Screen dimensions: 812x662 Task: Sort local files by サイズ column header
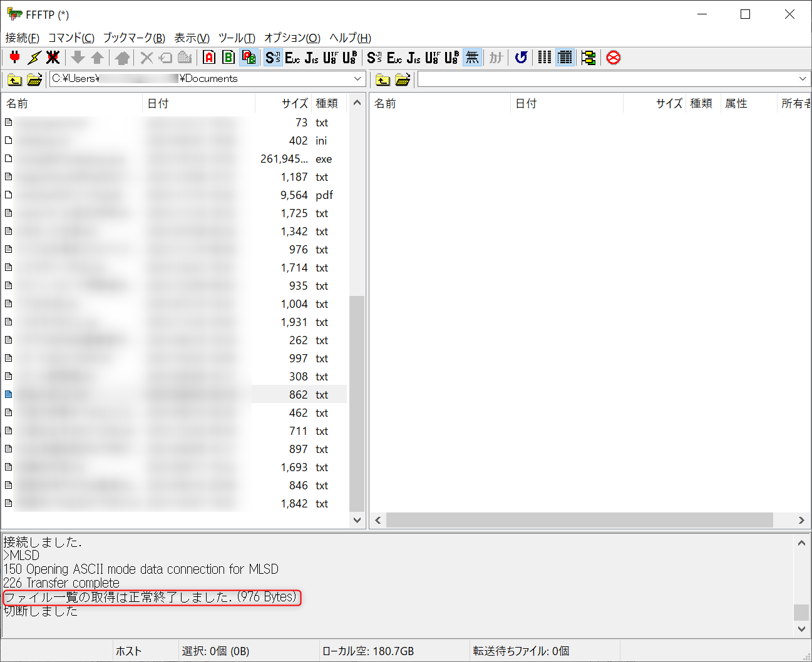tap(294, 103)
